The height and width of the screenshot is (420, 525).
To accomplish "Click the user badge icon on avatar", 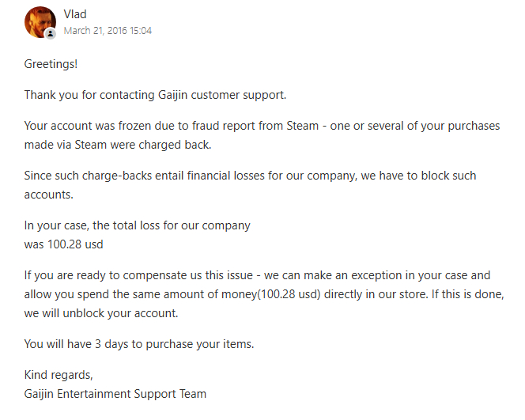I will click(51, 33).
